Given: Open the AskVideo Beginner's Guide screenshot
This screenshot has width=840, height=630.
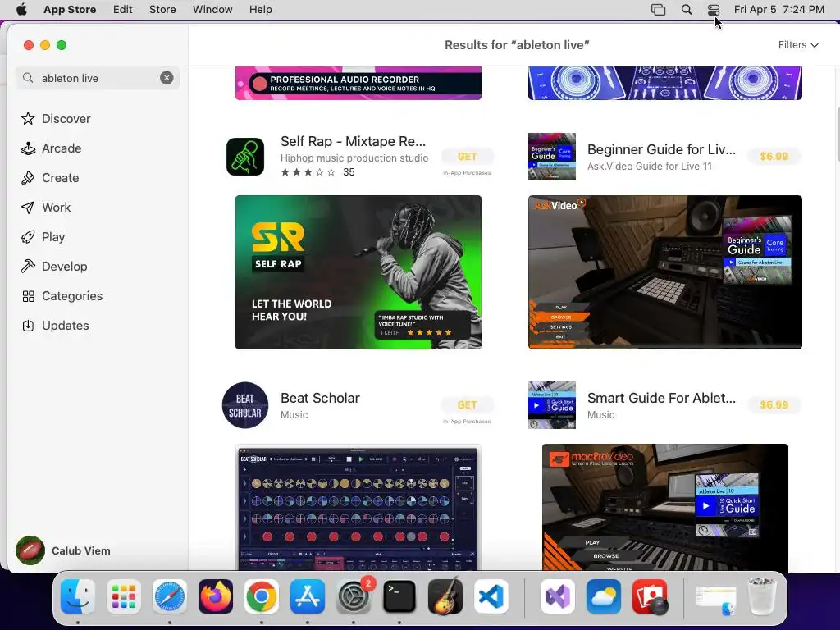Looking at the screenshot, I should (664, 272).
